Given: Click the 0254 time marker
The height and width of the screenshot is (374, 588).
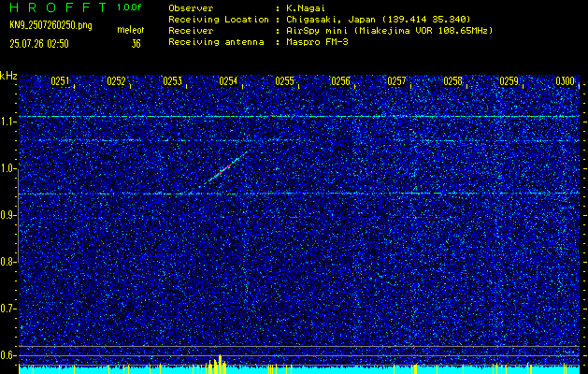Looking at the screenshot, I should coord(228,81).
